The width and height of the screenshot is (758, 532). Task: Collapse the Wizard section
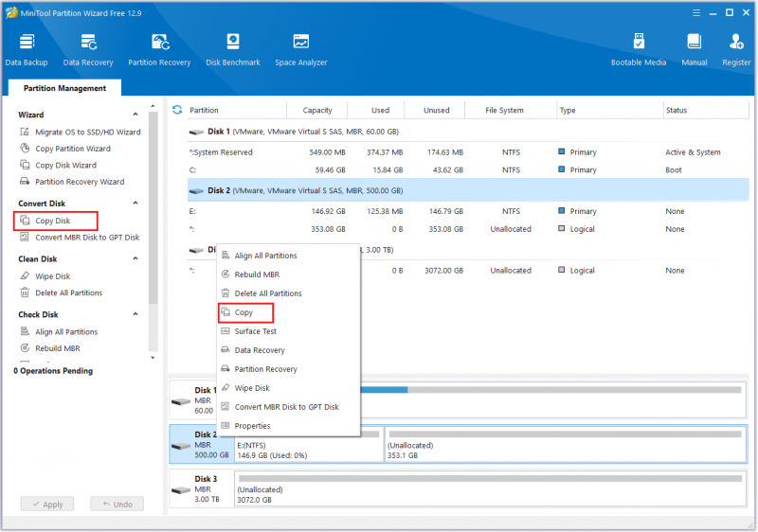click(135, 115)
